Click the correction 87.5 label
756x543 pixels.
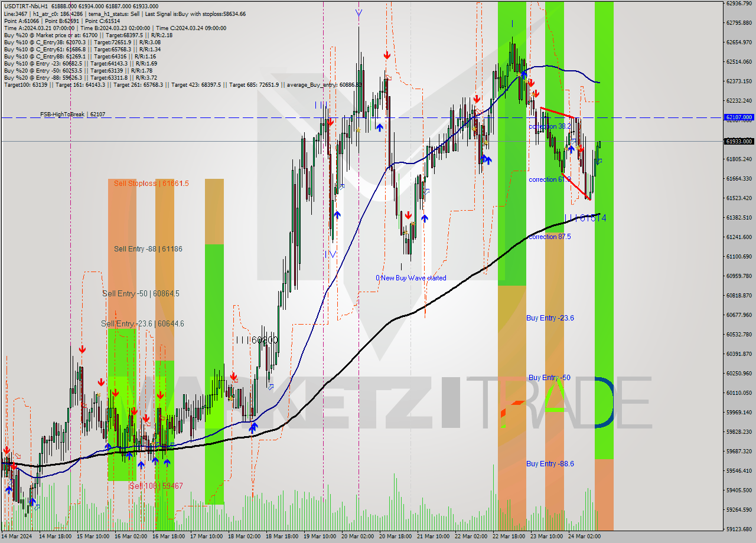click(549, 237)
